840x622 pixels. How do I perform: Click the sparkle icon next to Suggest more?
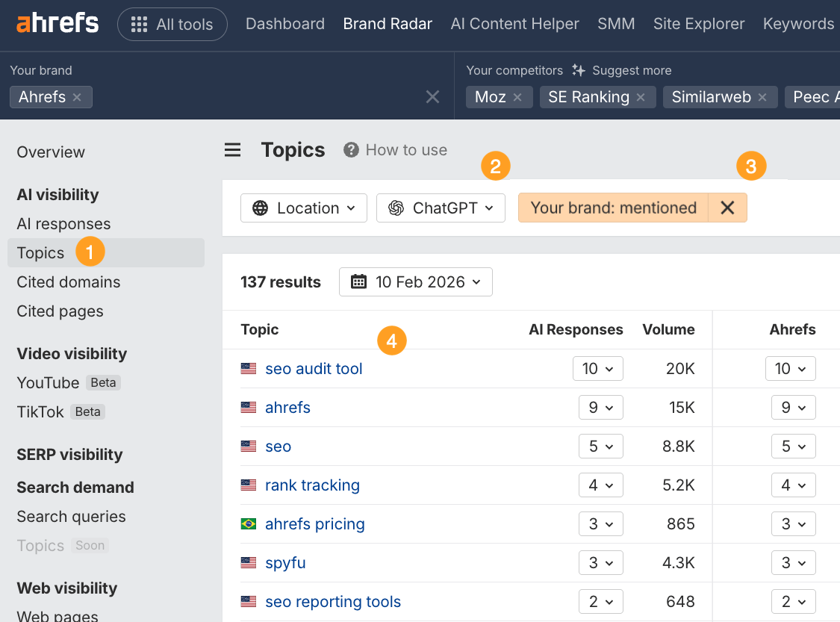point(577,70)
